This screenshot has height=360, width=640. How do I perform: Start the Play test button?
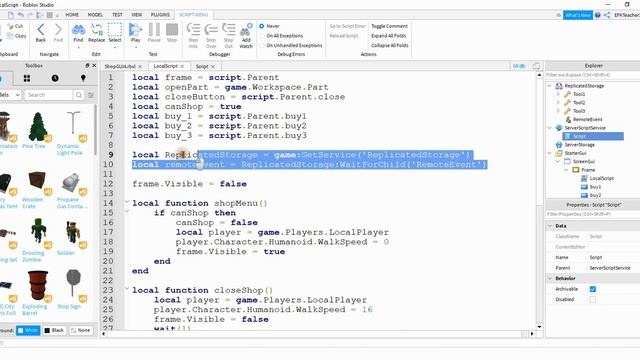(136, 32)
